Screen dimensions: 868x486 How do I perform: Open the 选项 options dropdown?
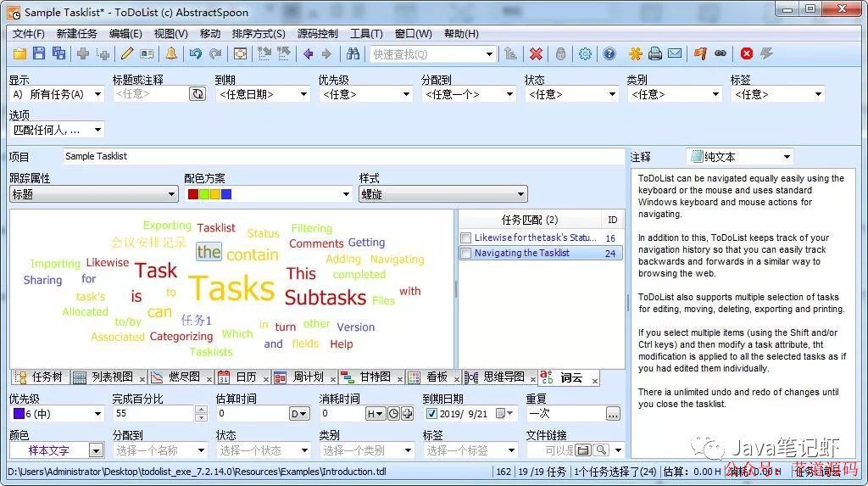pos(57,131)
